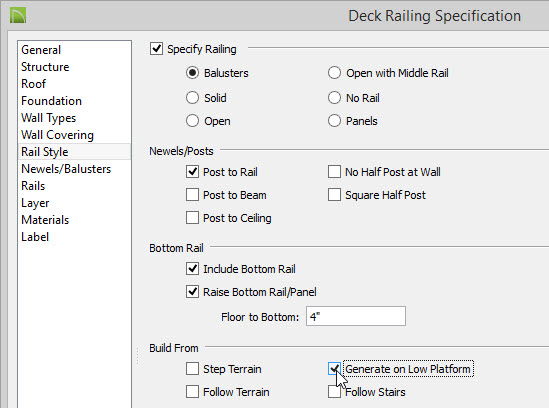Select the No Rail radio button

tap(334, 98)
